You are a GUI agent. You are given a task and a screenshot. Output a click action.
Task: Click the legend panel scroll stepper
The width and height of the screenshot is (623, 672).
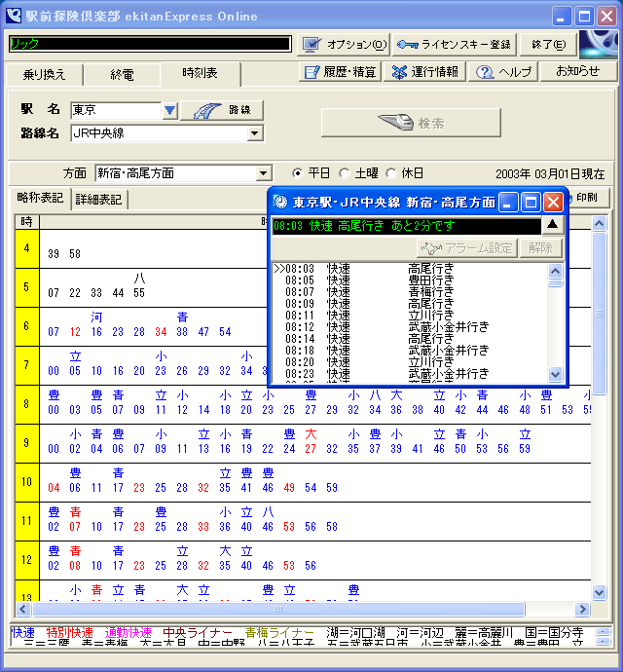pyautogui.click(x=603, y=636)
